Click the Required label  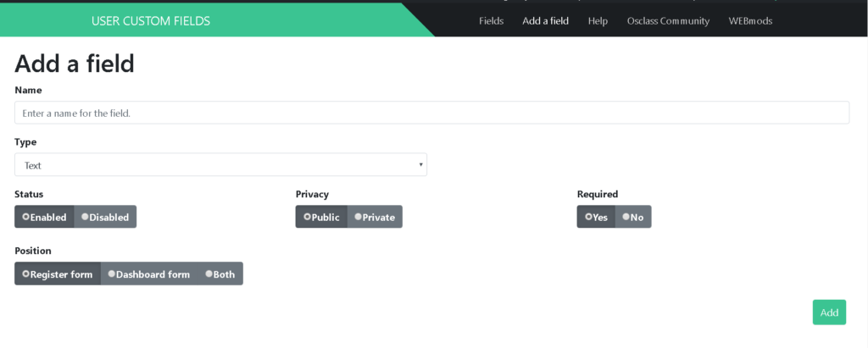pos(598,194)
